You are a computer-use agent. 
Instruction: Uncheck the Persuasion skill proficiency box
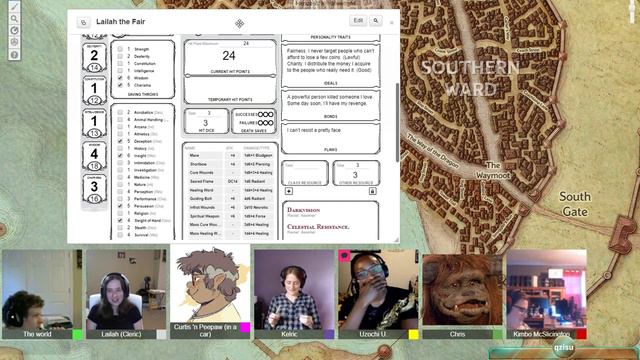point(120,206)
